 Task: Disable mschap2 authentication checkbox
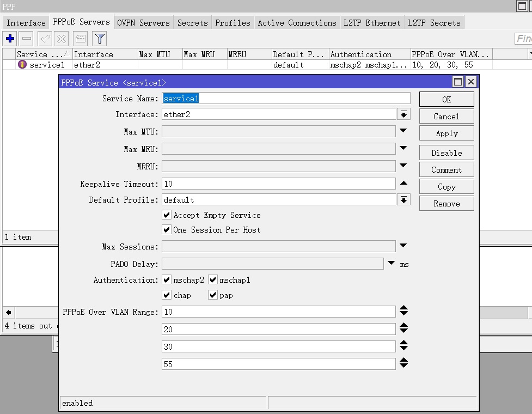[167, 280]
